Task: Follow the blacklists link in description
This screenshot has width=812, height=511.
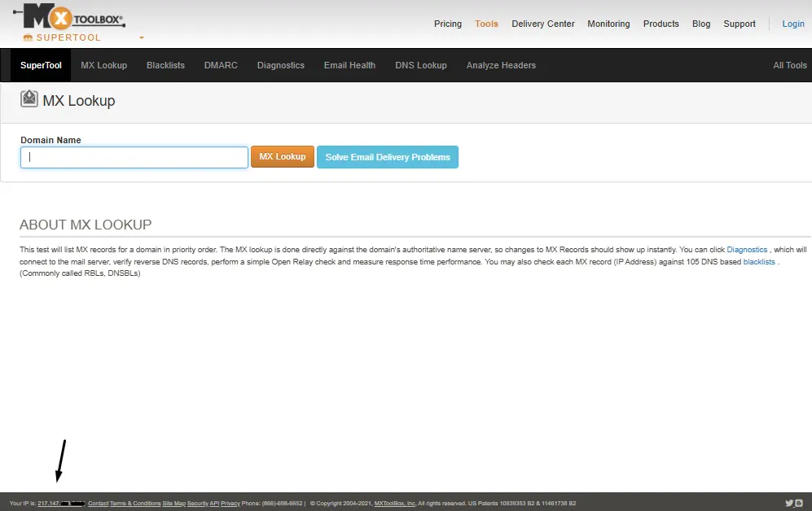Action: click(759, 262)
